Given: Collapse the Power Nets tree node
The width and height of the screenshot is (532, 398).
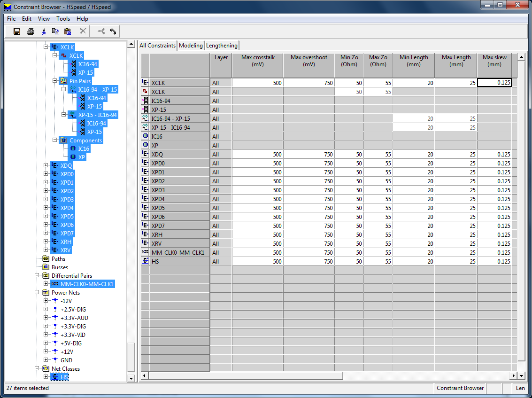Looking at the screenshot, I should coord(38,293).
